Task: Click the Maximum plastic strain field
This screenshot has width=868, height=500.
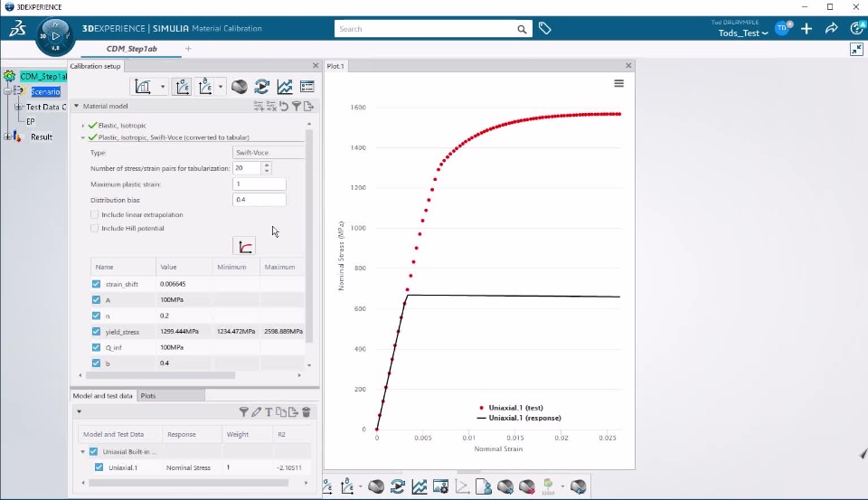Action: [x=259, y=184]
